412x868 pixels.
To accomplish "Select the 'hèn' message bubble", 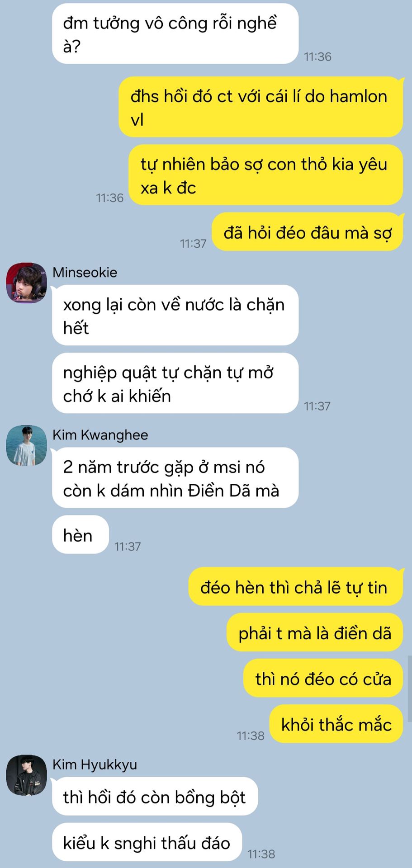I will pos(81,534).
